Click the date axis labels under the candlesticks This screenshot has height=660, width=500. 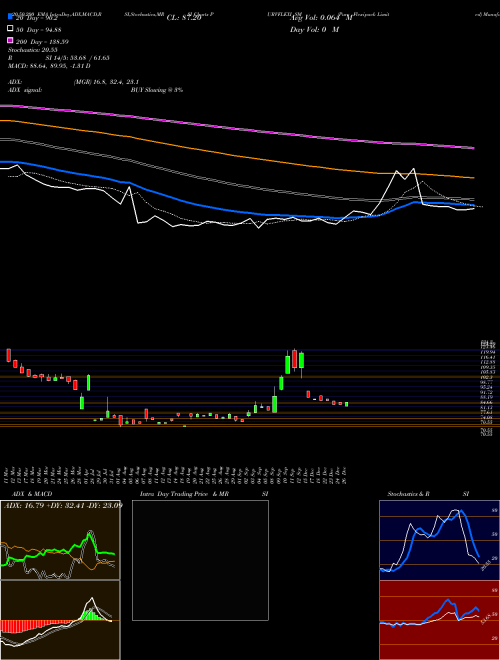tap(176, 474)
